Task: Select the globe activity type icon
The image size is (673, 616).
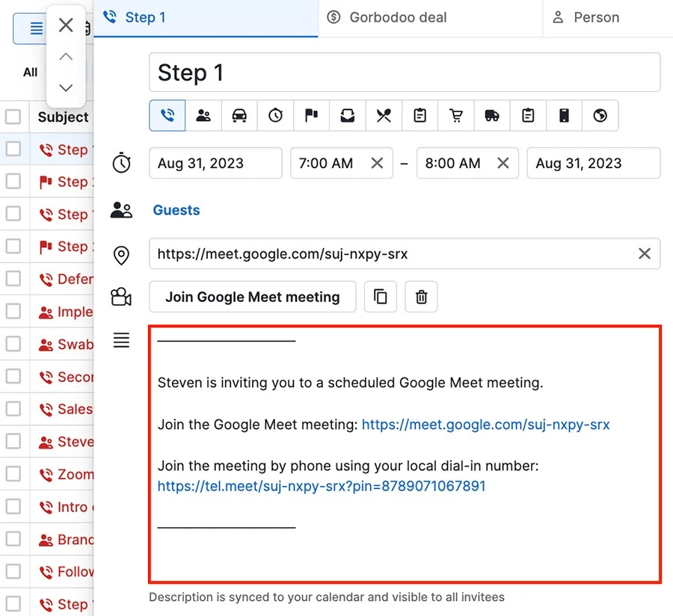Action: 600,115
